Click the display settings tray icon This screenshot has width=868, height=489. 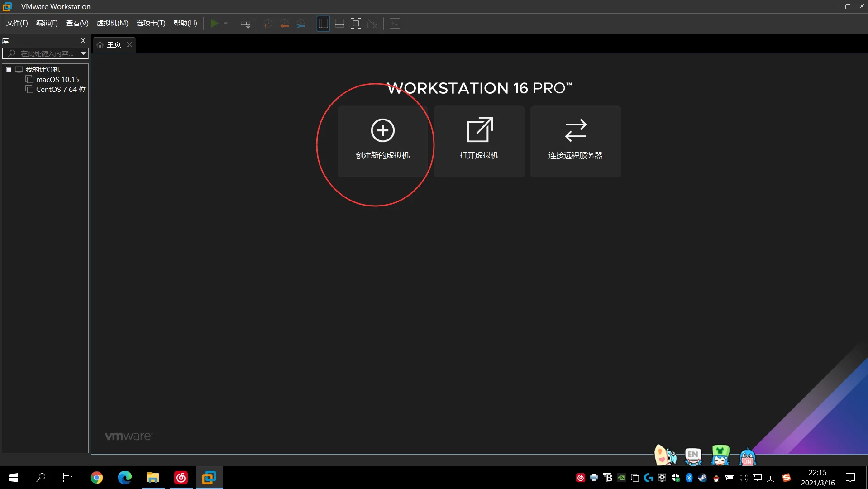(662, 478)
